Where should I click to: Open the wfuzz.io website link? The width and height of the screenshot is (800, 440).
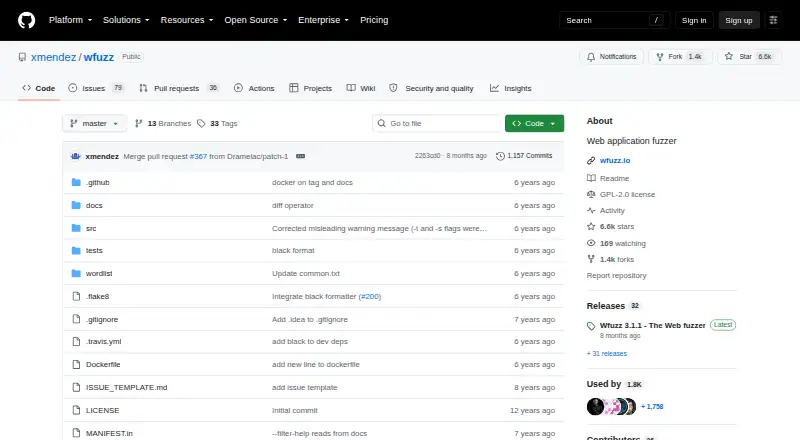[x=615, y=160]
